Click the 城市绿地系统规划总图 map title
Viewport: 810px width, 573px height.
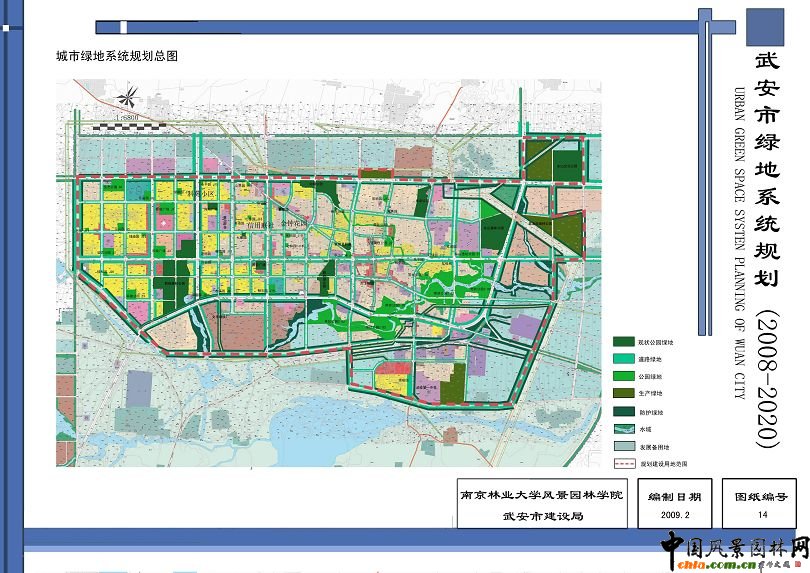click(x=117, y=57)
